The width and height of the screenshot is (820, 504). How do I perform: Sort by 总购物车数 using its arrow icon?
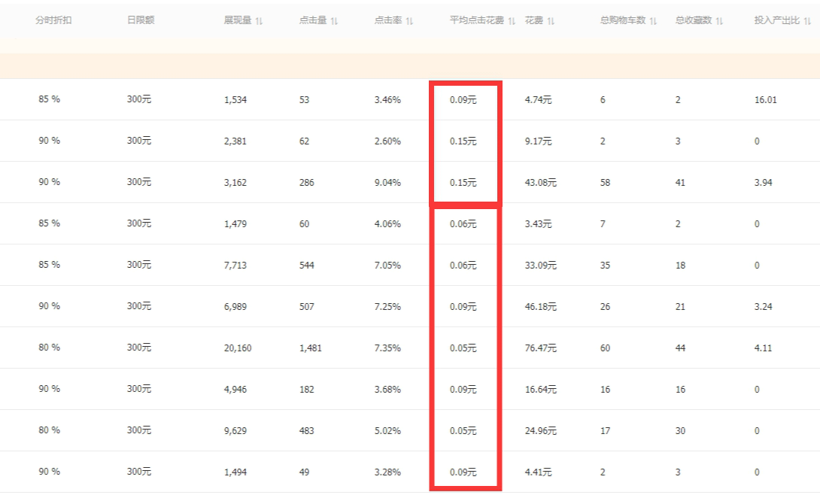(x=653, y=21)
